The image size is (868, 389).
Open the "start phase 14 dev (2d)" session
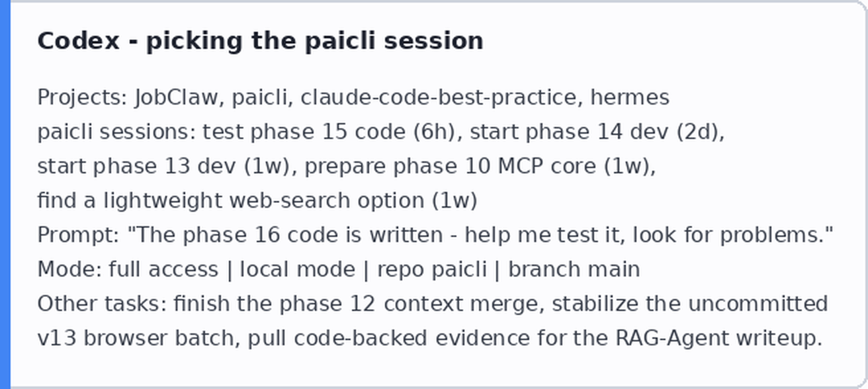tap(595, 132)
